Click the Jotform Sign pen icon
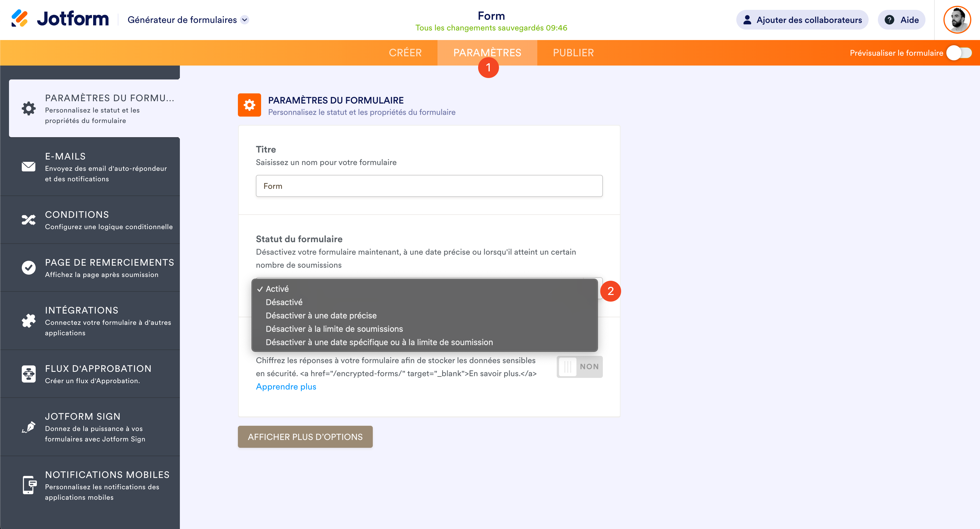 [x=28, y=427]
